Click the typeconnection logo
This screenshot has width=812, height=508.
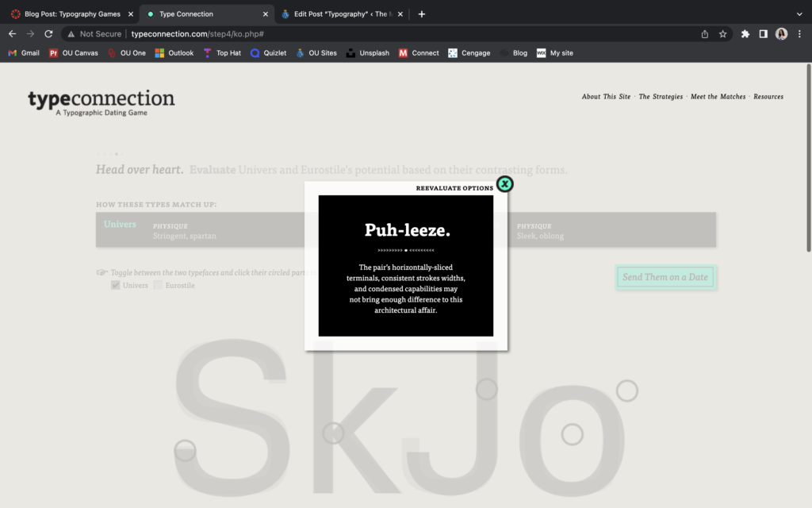point(101,102)
